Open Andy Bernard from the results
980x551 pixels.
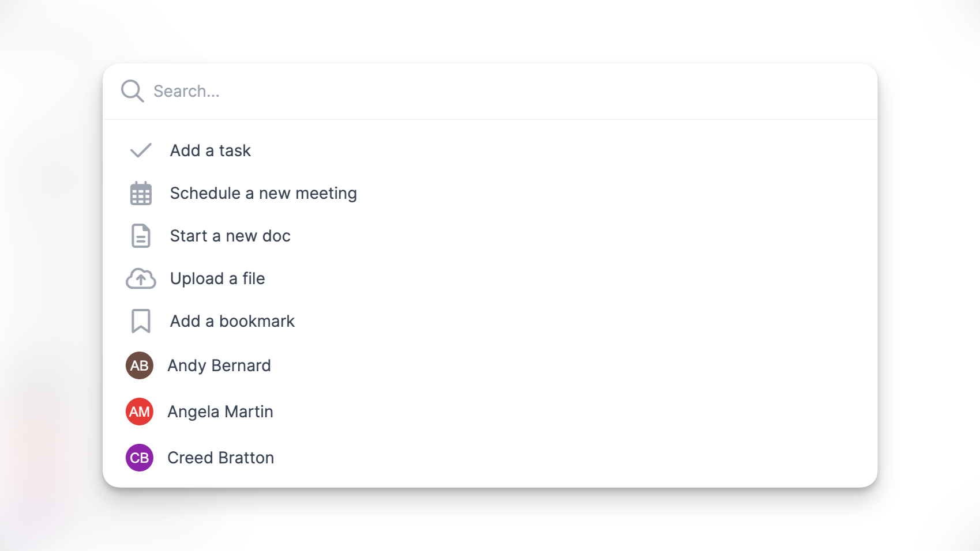[x=219, y=365]
